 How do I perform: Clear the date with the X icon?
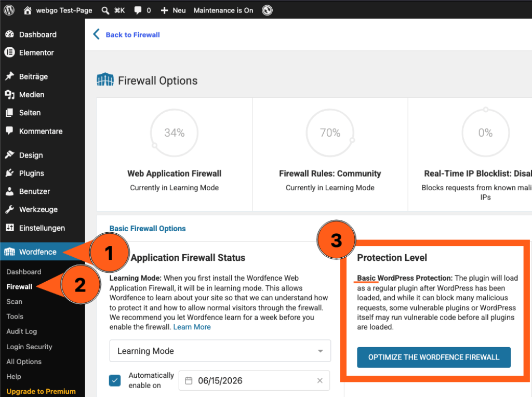320,381
